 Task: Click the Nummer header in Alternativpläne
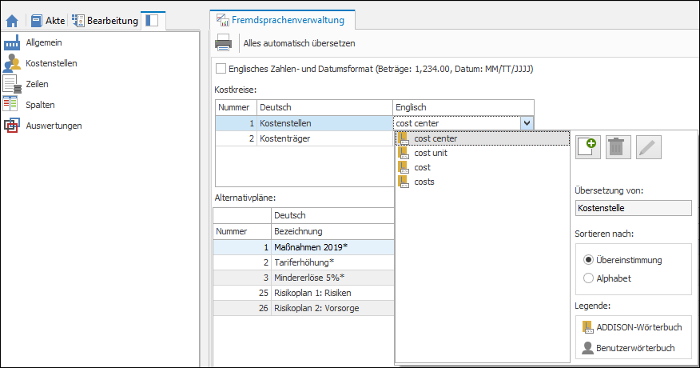click(242, 231)
